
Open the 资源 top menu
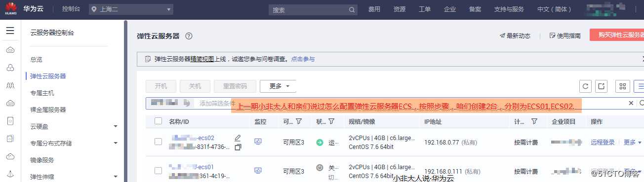[x=400, y=9]
